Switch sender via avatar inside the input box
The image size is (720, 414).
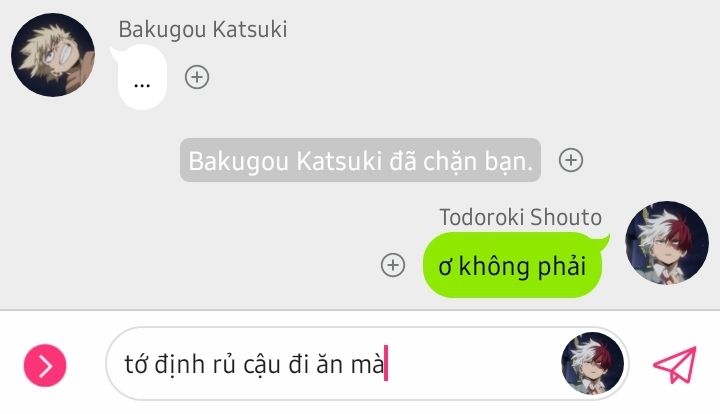click(x=592, y=363)
